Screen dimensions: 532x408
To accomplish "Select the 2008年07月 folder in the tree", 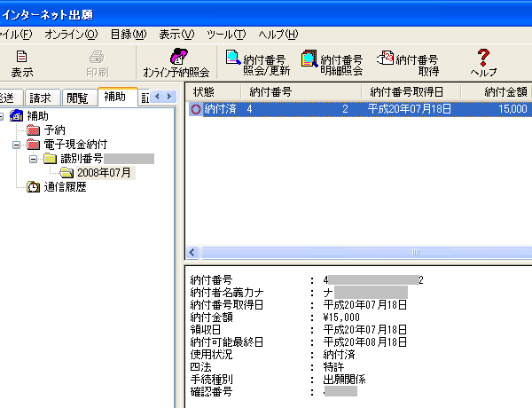I will (104, 173).
